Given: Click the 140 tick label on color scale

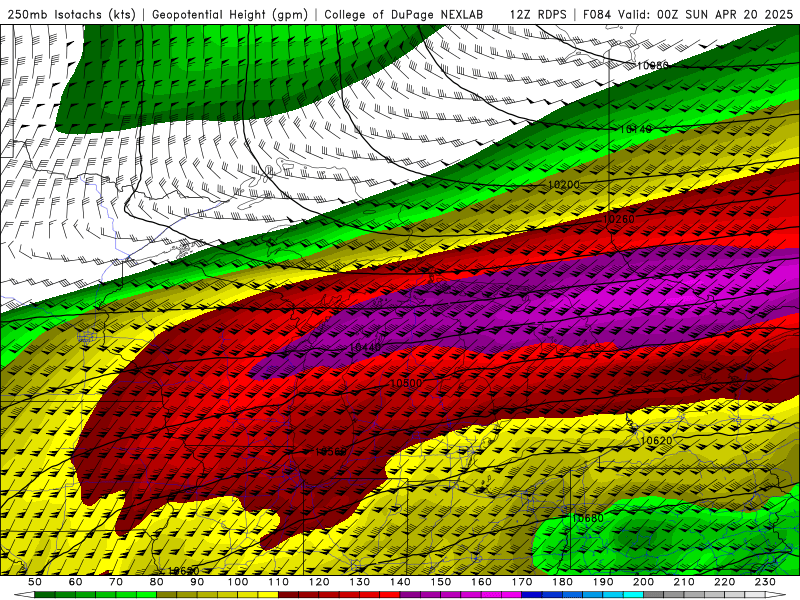Looking at the screenshot, I should [400, 582].
